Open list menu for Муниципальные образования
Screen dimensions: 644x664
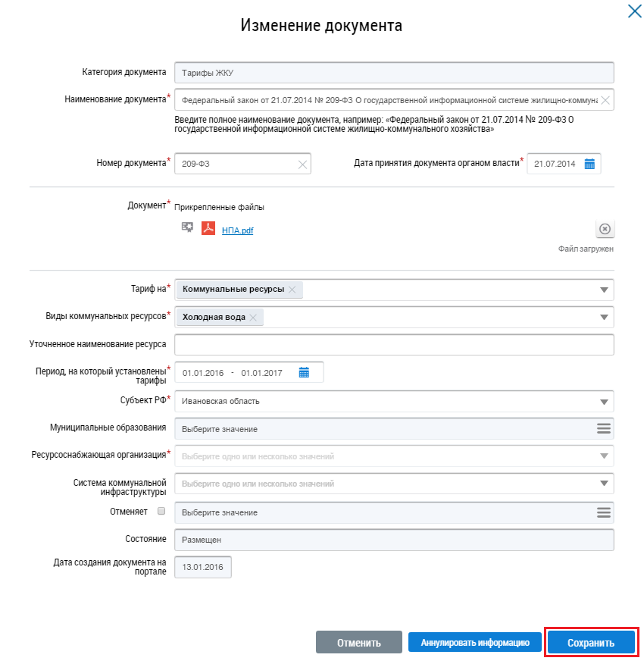603,428
